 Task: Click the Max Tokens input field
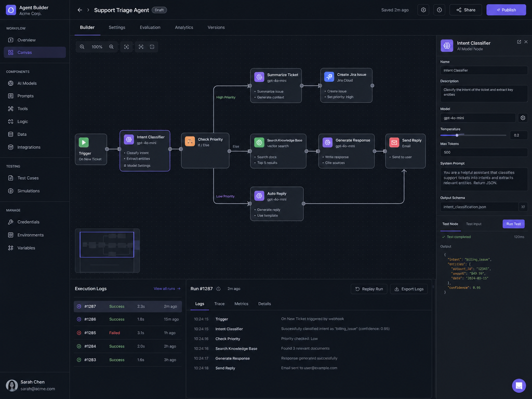(484, 152)
